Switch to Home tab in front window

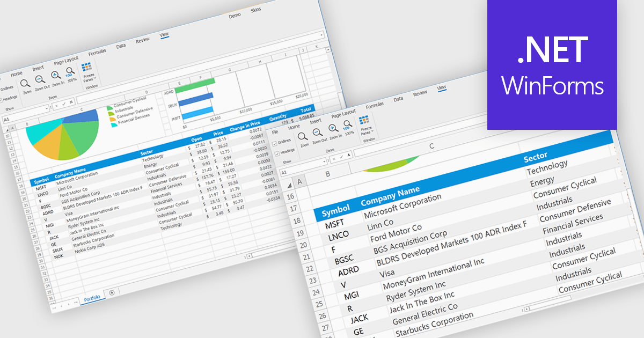[x=294, y=127]
